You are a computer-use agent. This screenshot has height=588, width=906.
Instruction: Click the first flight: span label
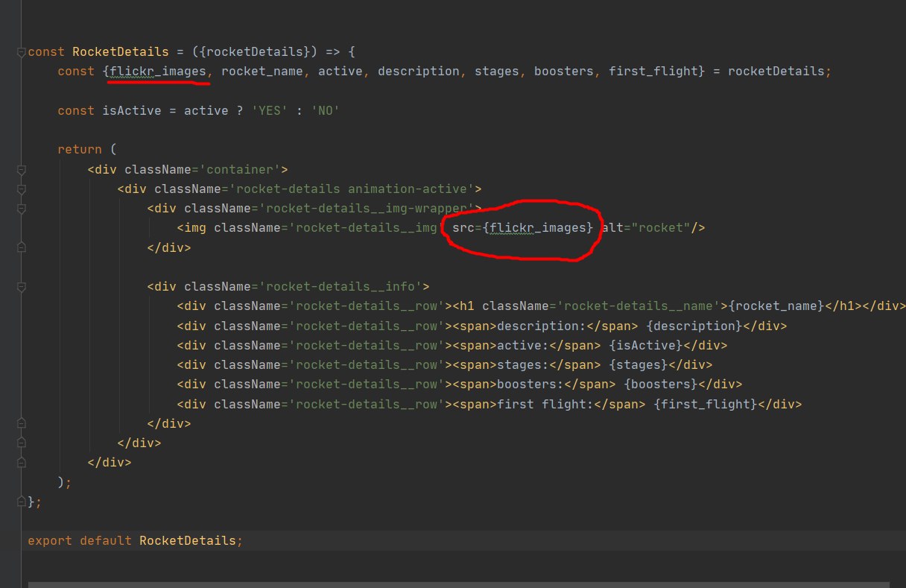pyautogui.click(x=545, y=404)
